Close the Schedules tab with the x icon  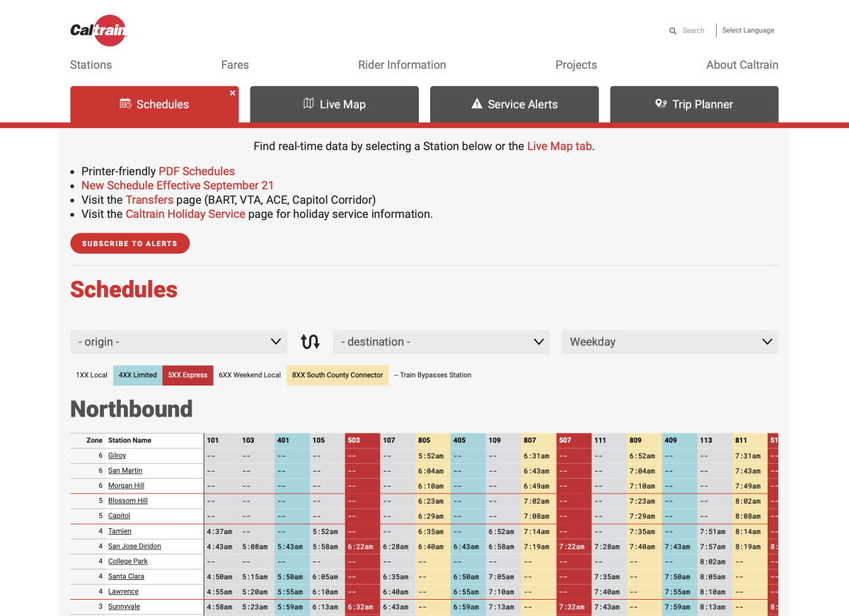pyautogui.click(x=232, y=92)
